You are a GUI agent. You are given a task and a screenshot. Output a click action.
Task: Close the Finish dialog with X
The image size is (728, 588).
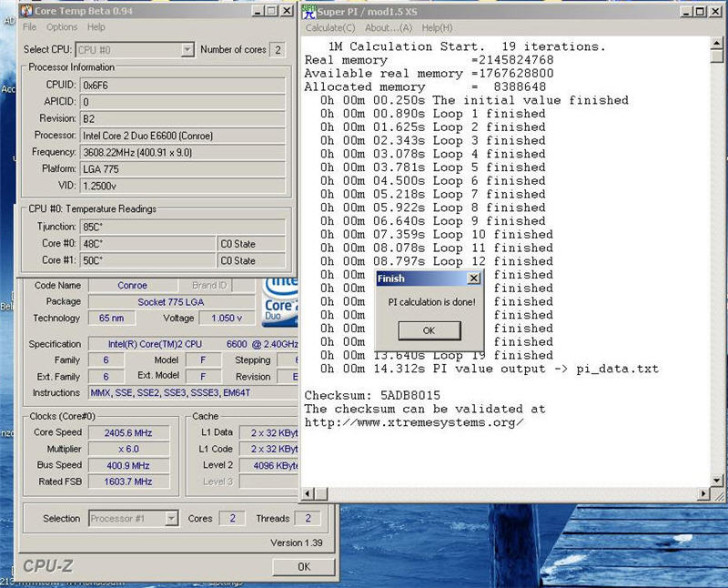pyautogui.click(x=473, y=279)
